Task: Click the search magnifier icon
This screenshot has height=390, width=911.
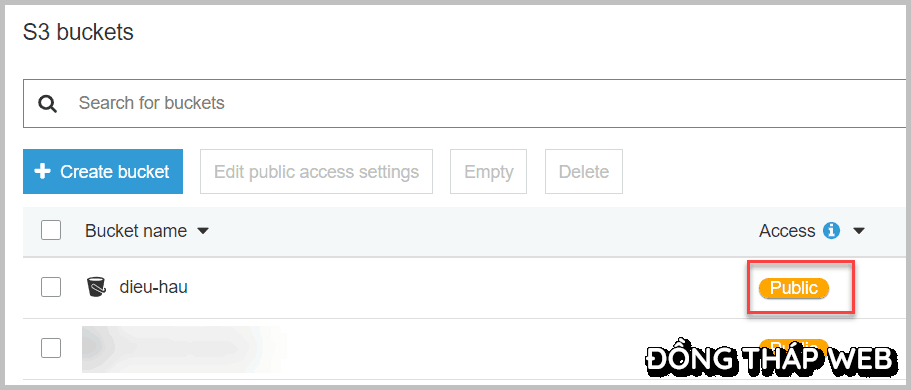Action: [x=48, y=104]
